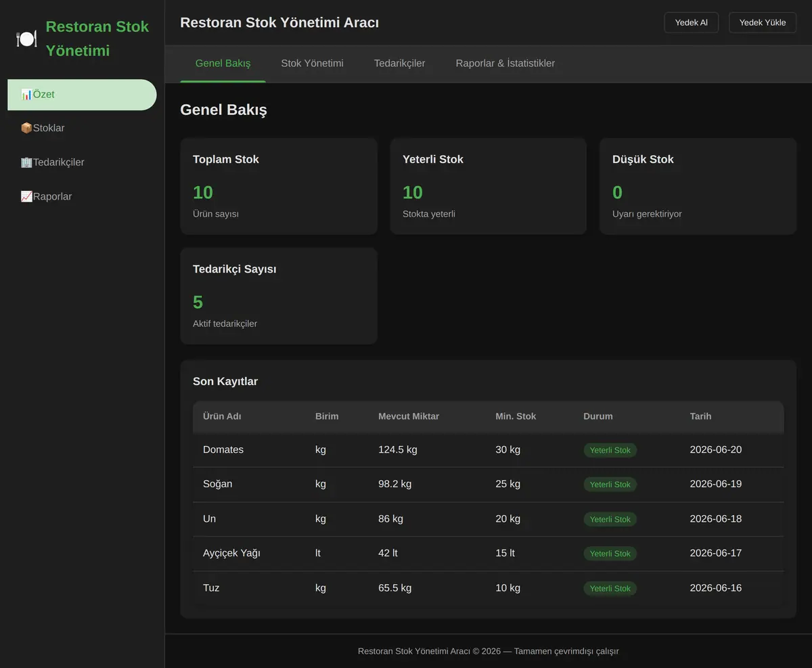Screen dimensions: 812x668
Task: Click the Düşük Stok card title
Action: (x=643, y=160)
